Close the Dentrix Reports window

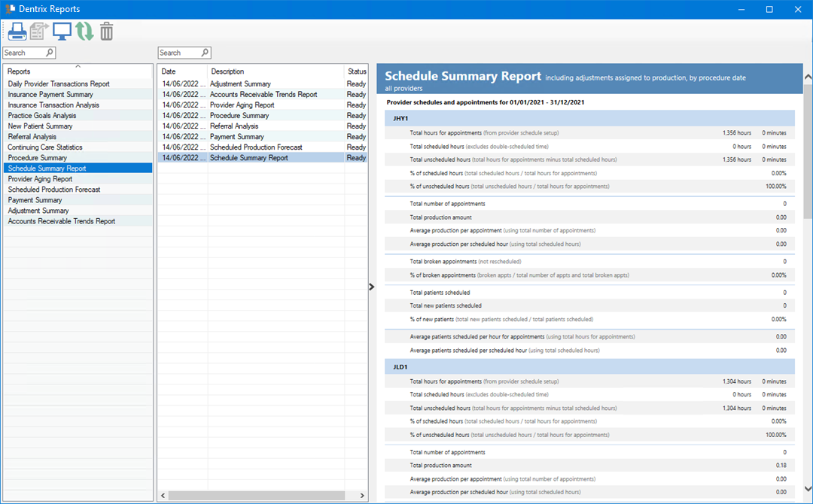(x=798, y=9)
